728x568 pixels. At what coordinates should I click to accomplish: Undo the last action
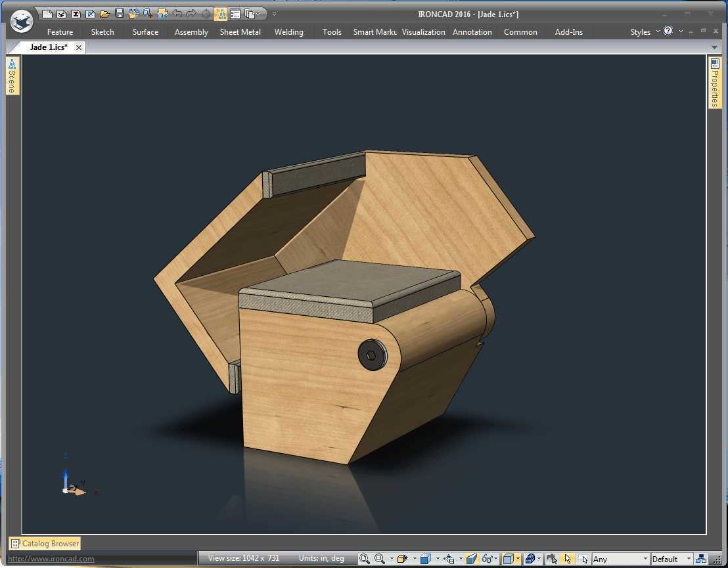177,13
